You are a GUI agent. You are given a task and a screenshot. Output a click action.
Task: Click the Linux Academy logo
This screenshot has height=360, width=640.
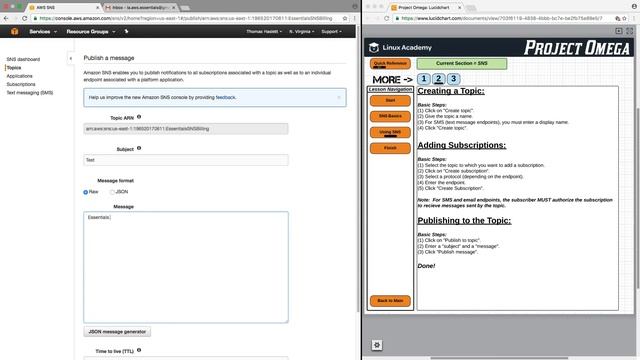pyautogui.click(x=400, y=48)
